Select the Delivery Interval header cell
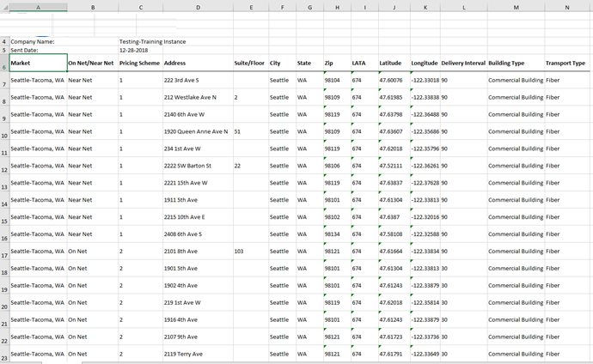This screenshot has height=364, width=593. click(463, 63)
